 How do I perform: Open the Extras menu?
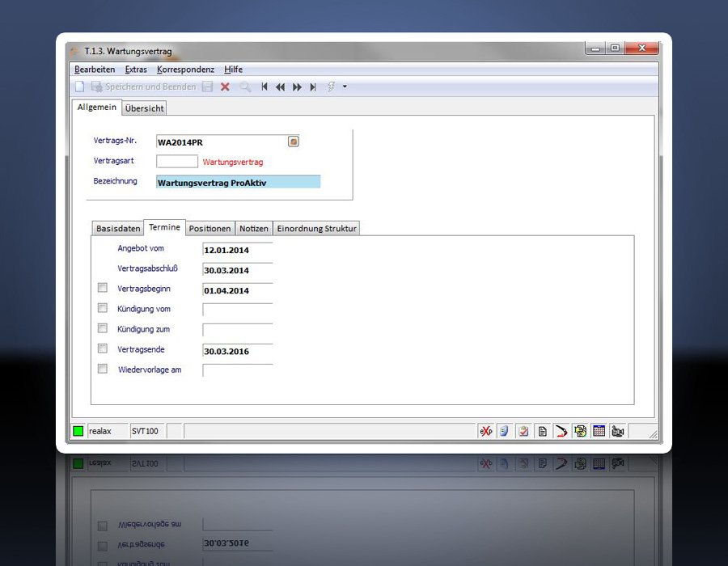(136, 70)
